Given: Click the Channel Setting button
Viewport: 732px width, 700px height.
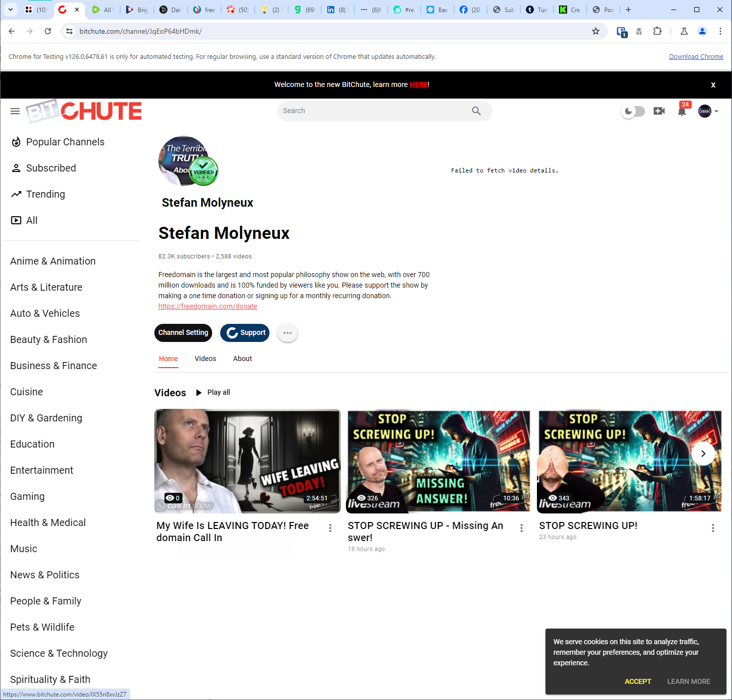Looking at the screenshot, I should (183, 333).
